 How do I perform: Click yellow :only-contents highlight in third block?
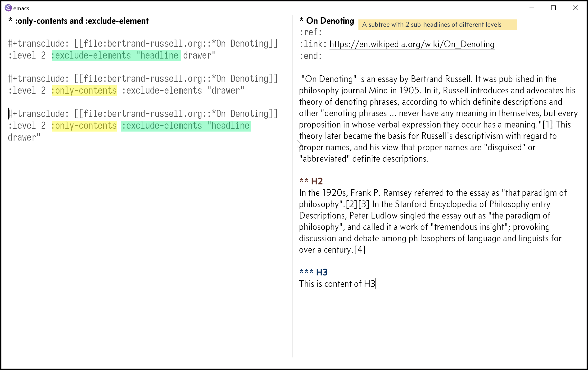[84, 126]
